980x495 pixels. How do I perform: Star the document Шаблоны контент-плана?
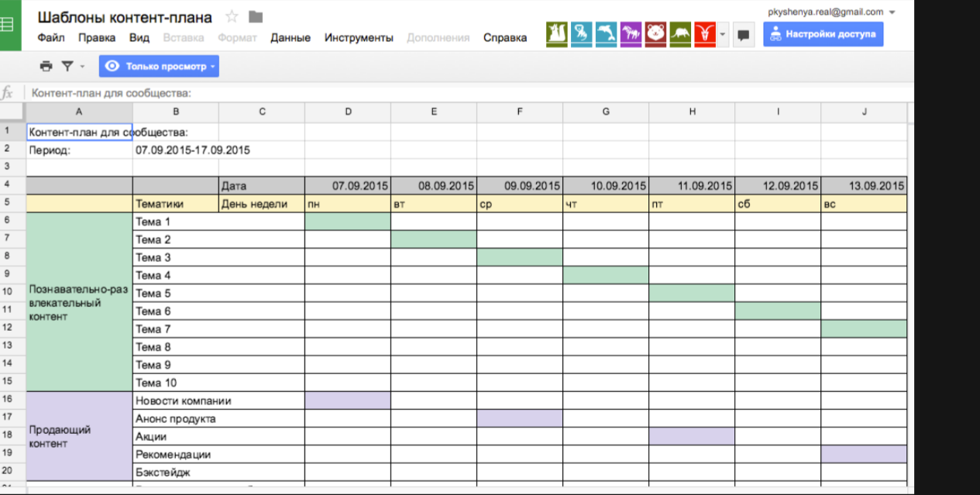pos(232,17)
